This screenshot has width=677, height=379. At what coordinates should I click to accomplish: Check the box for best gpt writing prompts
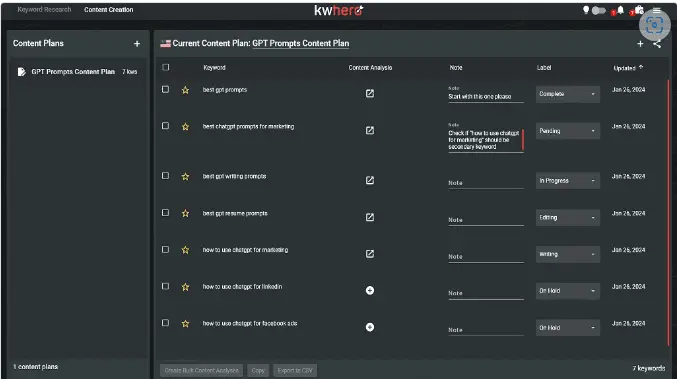(165, 176)
